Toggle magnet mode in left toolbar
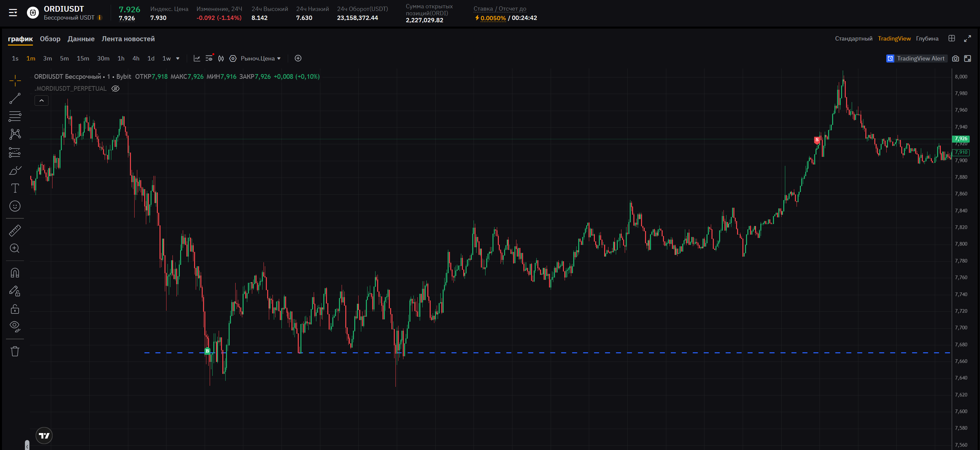980x450 pixels. click(15, 273)
